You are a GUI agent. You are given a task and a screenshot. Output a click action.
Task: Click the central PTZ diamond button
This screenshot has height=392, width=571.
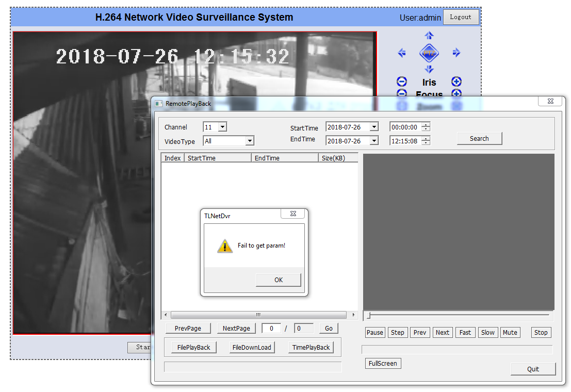tap(429, 53)
